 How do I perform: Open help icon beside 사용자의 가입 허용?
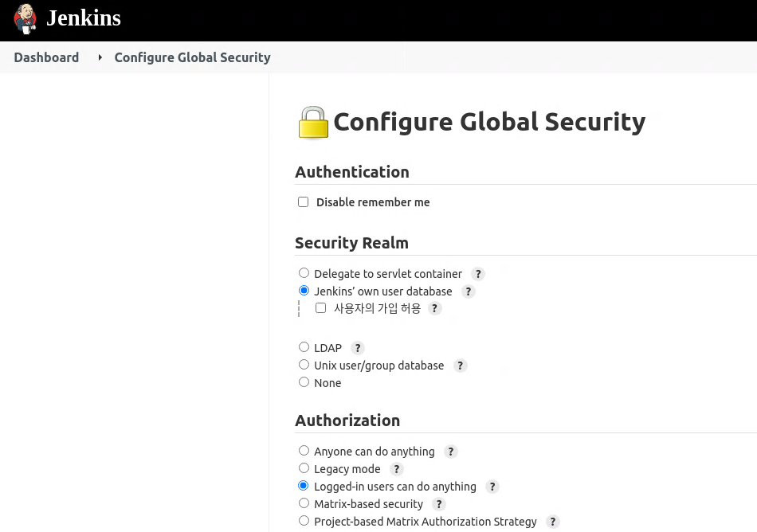434,308
